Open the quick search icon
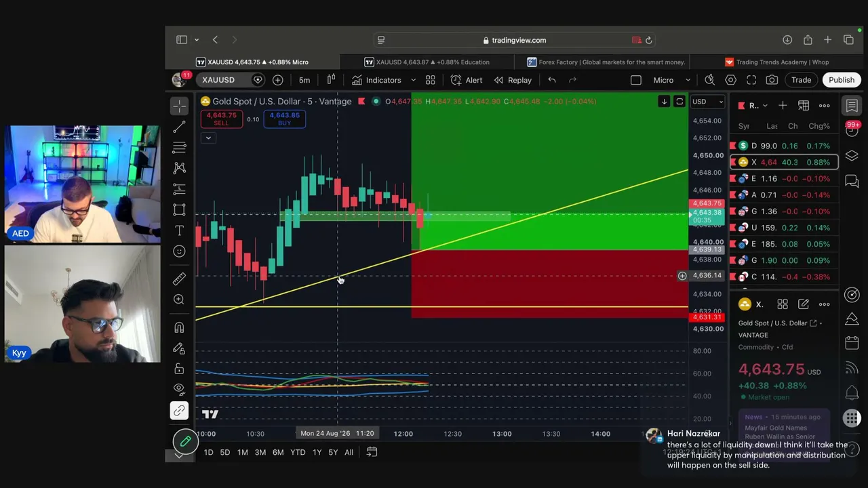 coord(709,80)
